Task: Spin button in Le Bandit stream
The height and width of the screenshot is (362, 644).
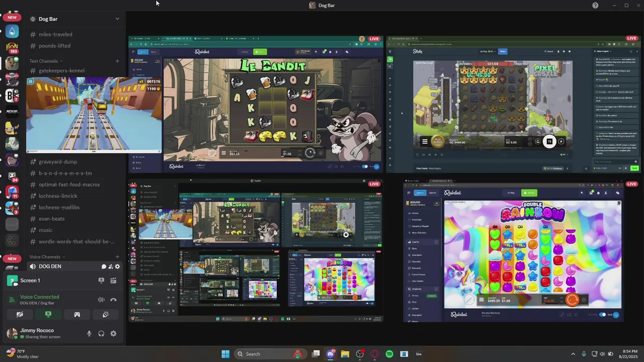Action: [310, 153]
